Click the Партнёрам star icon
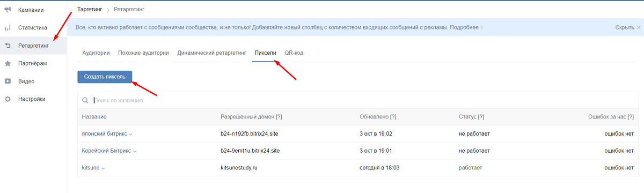The height and width of the screenshot is (193, 644). pyautogui.click(x=8, y=64)
